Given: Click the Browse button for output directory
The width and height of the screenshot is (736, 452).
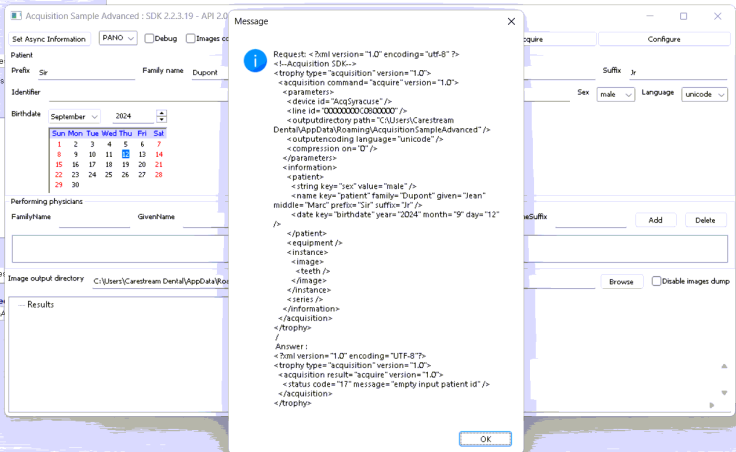Looking at the screenshot, I should 621,282.
